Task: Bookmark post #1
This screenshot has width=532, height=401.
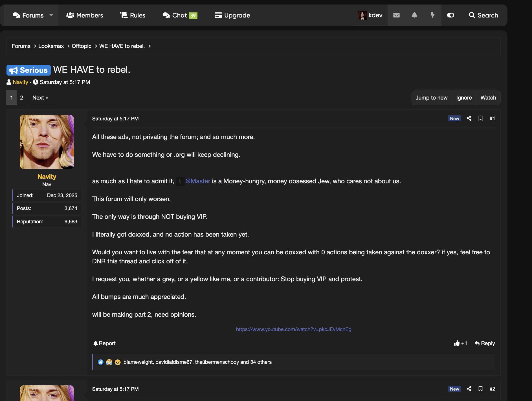Action: (x=480, y=118)
